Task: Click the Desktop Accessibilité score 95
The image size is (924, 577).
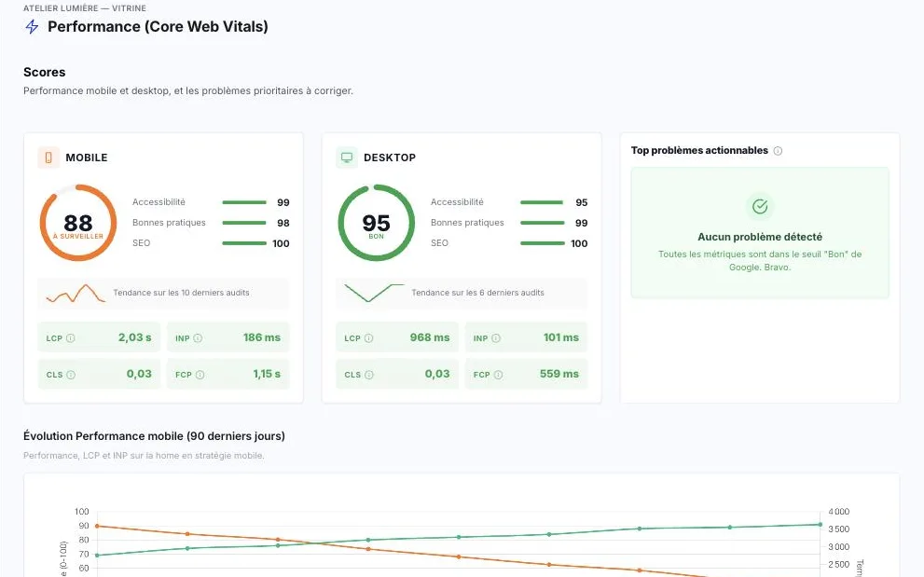Action: (x=582, y=203)
